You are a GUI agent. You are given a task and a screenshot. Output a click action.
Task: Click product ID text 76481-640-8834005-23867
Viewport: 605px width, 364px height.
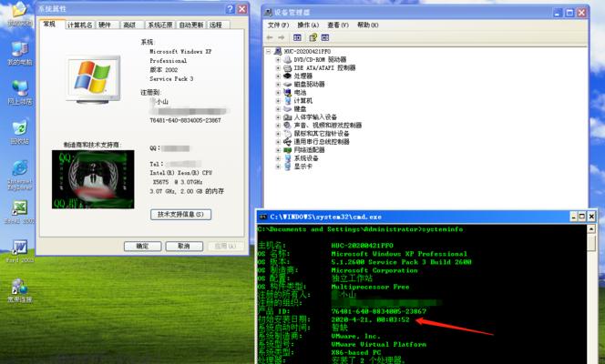(185, 120)
